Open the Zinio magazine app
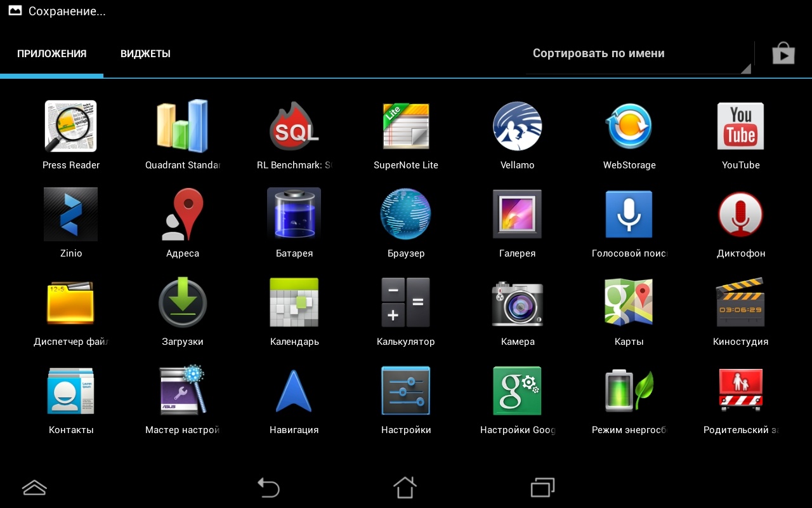 click(71, 215)
